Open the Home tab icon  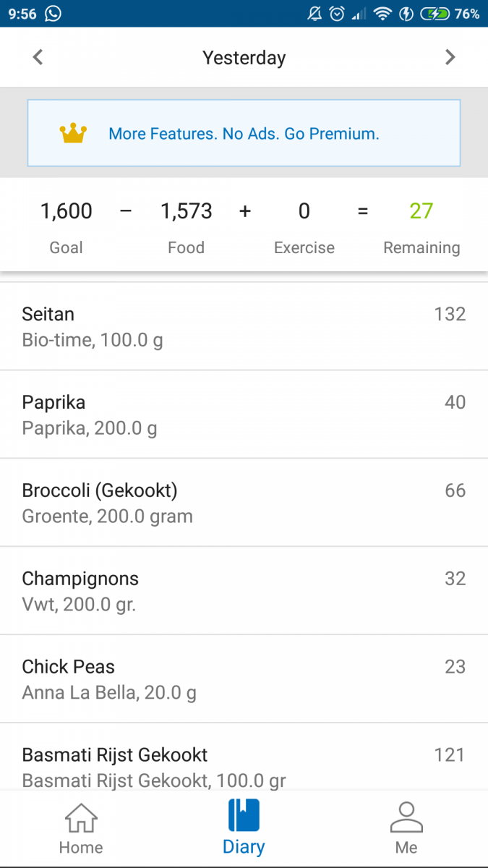pos(80,816)
